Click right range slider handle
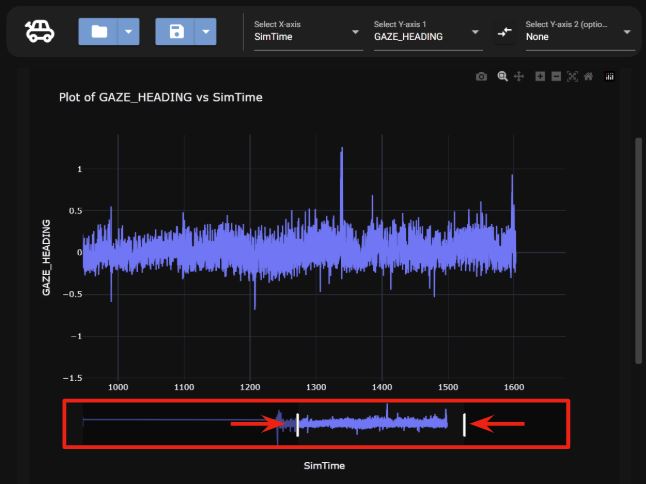The image size is (646, 484). point(464,425)
